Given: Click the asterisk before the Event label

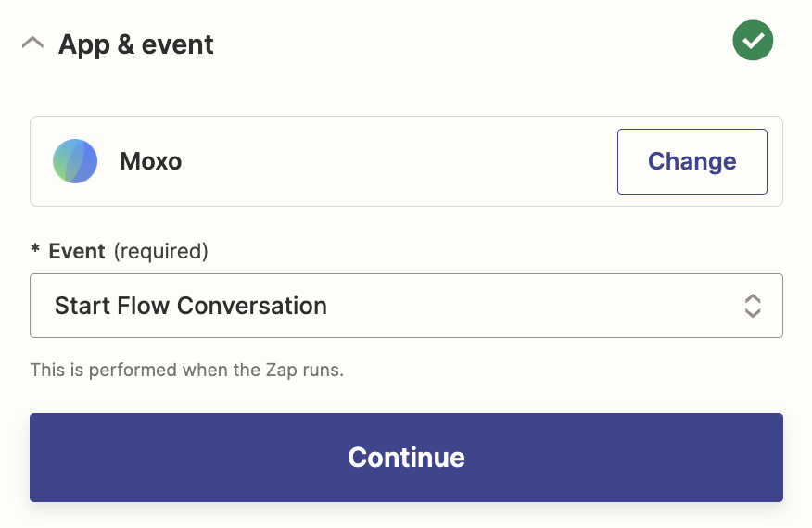Looking at the screenshot, I should [x=35, y=252].
